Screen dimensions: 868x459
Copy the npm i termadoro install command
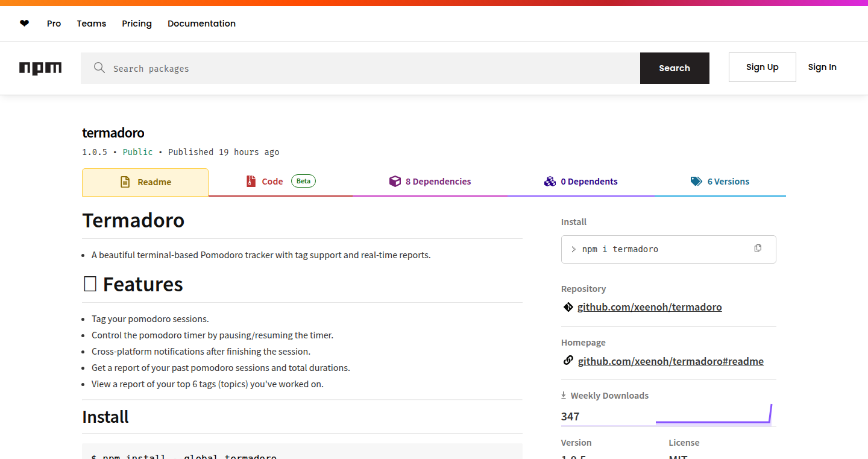758,248
